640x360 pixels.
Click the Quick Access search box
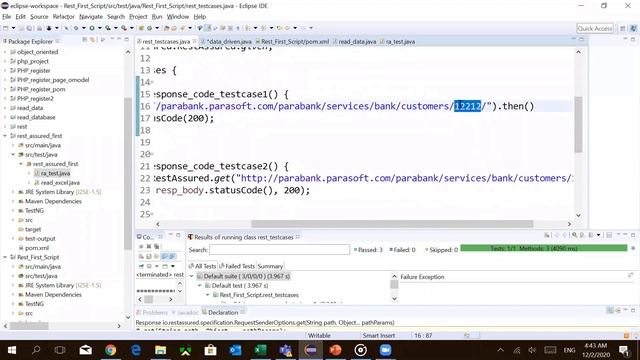tap(595, 29)
